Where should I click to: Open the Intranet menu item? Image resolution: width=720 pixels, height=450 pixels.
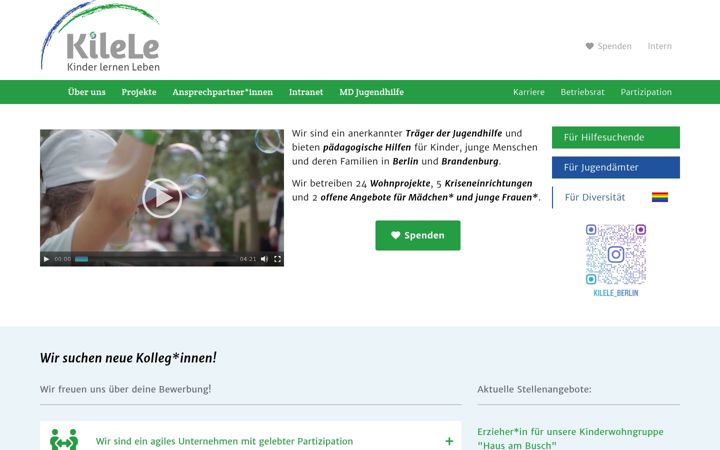[306, 92]
